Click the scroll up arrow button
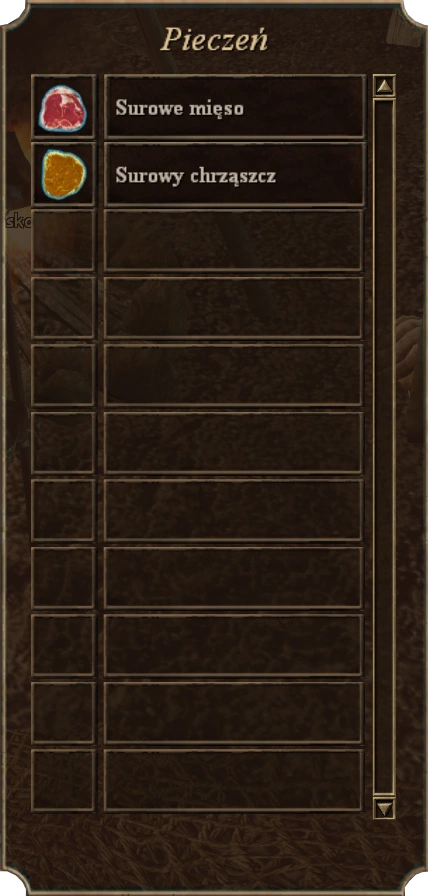Screen dimensions: 428x896 tap(385, 86)
